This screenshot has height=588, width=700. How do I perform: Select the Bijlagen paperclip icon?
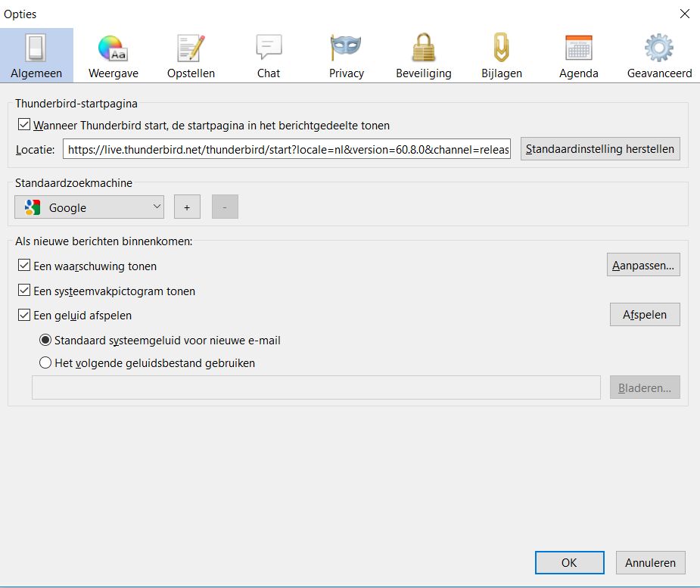pyautogui.click(x=501, y=49)
